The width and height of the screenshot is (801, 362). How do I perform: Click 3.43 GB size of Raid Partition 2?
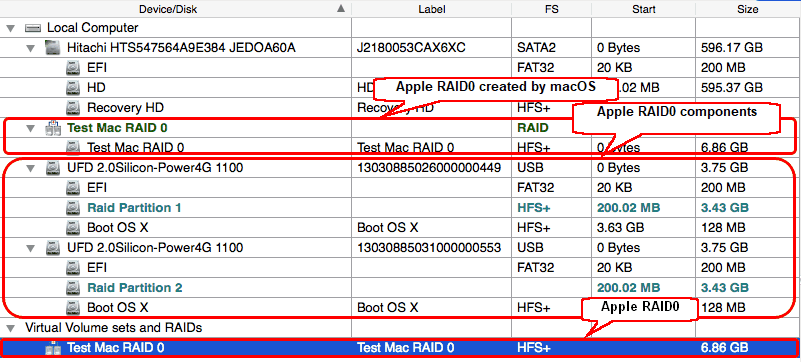coord(725,287)
